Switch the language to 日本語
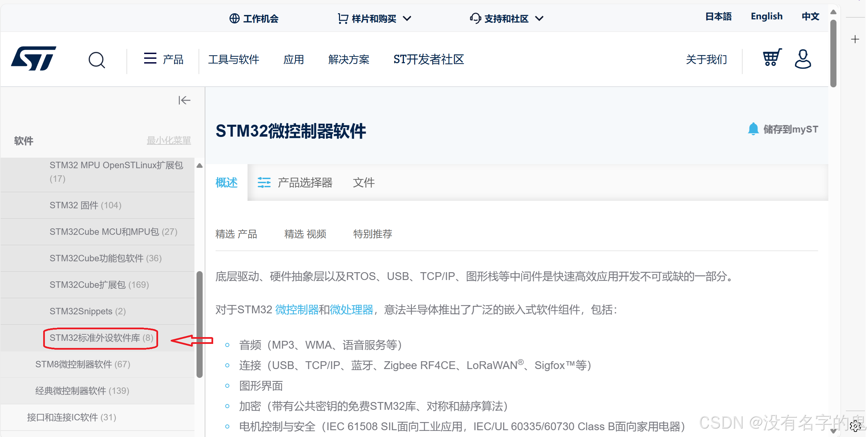This screenshot has height=437, width=868. [718, 16]
